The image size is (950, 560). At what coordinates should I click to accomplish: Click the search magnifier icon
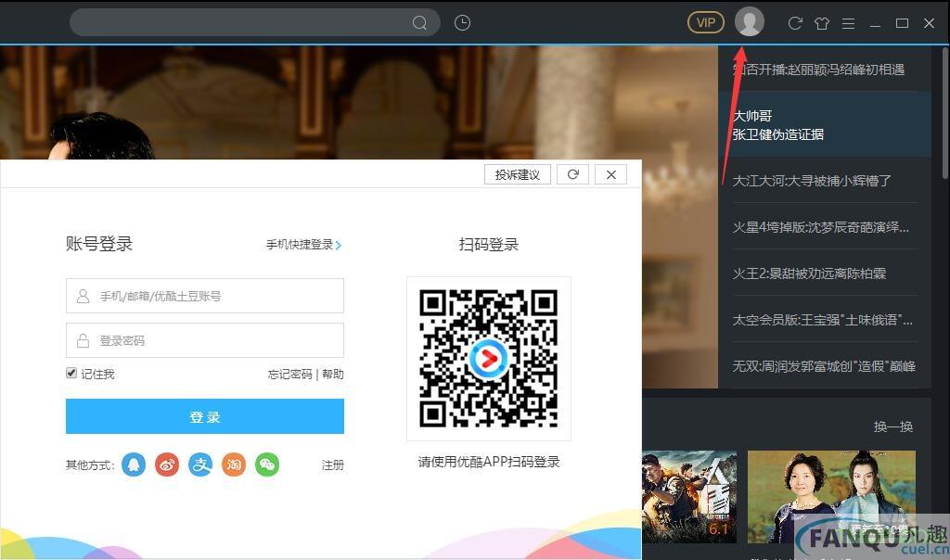pos(419,23)
